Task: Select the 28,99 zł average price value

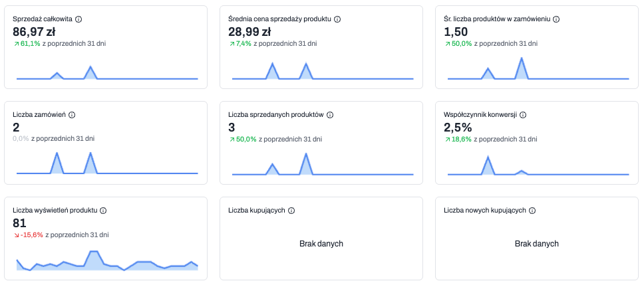Action: (249, 31)
